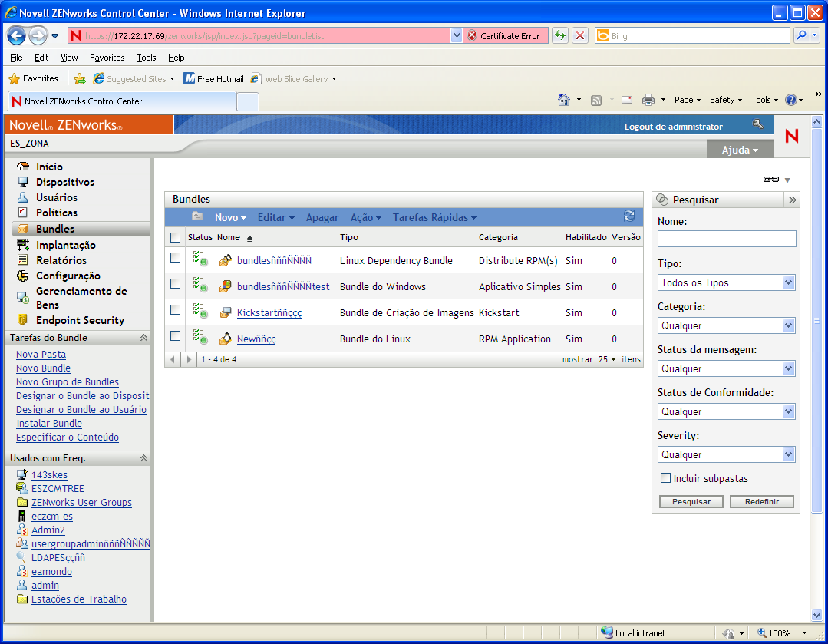Image resolution: width=828 pixels, height=644 pixels.
Task: Check the bundlesññññÑÑÑÑtest row checkbox
Action: pos(175,284)
